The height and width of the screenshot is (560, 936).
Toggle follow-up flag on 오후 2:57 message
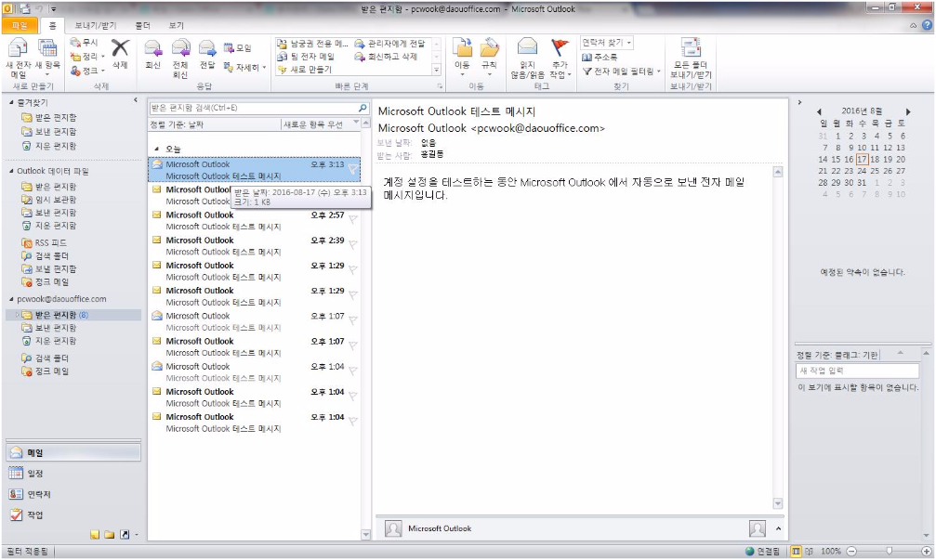[x=353, y=220]
